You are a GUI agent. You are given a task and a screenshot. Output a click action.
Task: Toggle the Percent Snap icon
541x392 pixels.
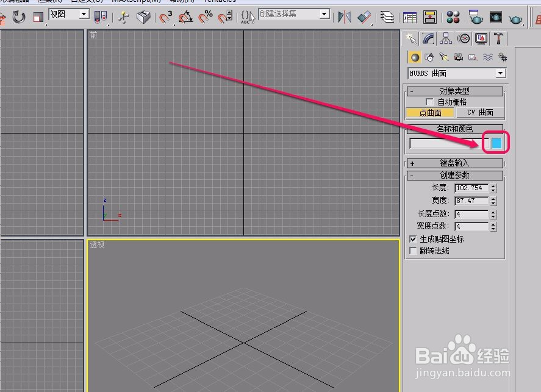point(206,16)
